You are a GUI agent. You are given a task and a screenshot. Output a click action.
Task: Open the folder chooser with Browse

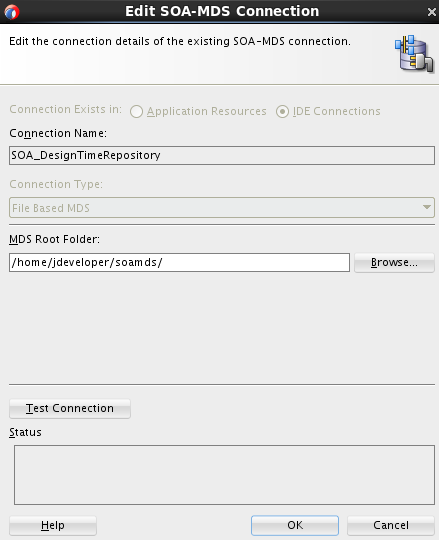tap(394, 262)
